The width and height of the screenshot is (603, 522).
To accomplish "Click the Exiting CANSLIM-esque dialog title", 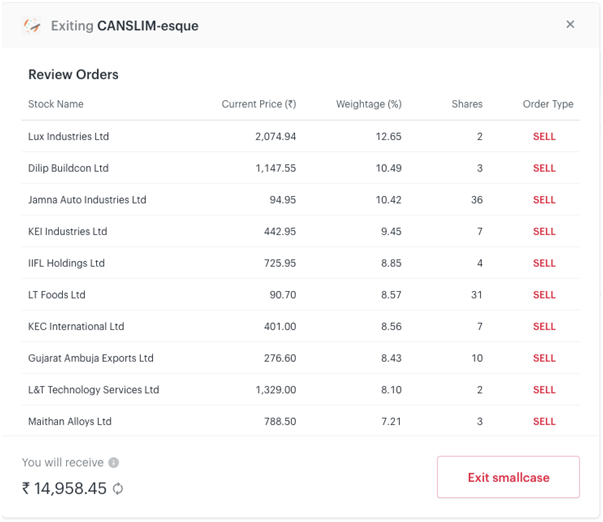I will click(x=125, y=26).
